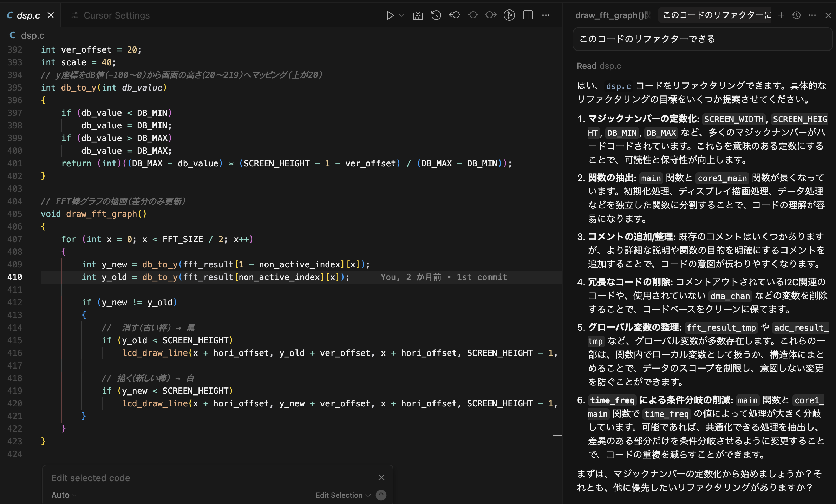Close the chat panel
The image size is (836, 504).
[828, 15]
